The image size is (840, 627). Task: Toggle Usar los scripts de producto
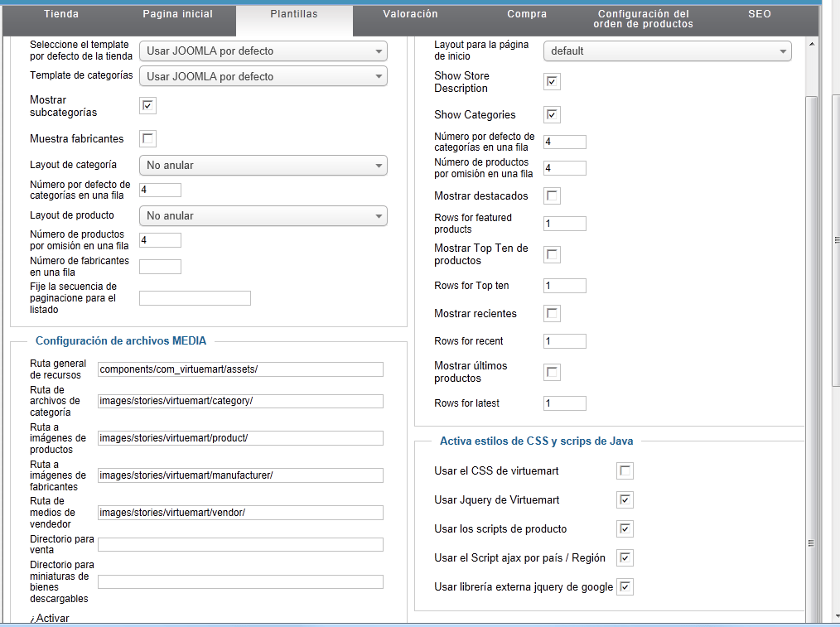click(x=625, y=528)
